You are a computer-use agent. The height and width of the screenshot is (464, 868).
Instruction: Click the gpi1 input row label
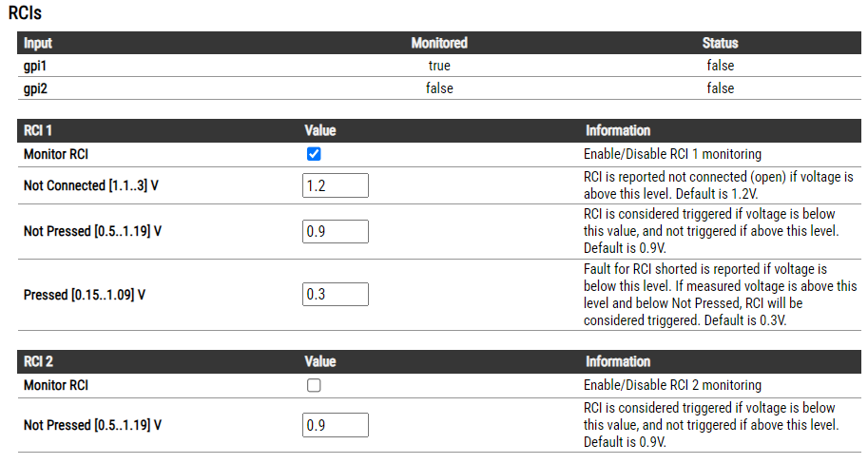(x=36, y=66)
